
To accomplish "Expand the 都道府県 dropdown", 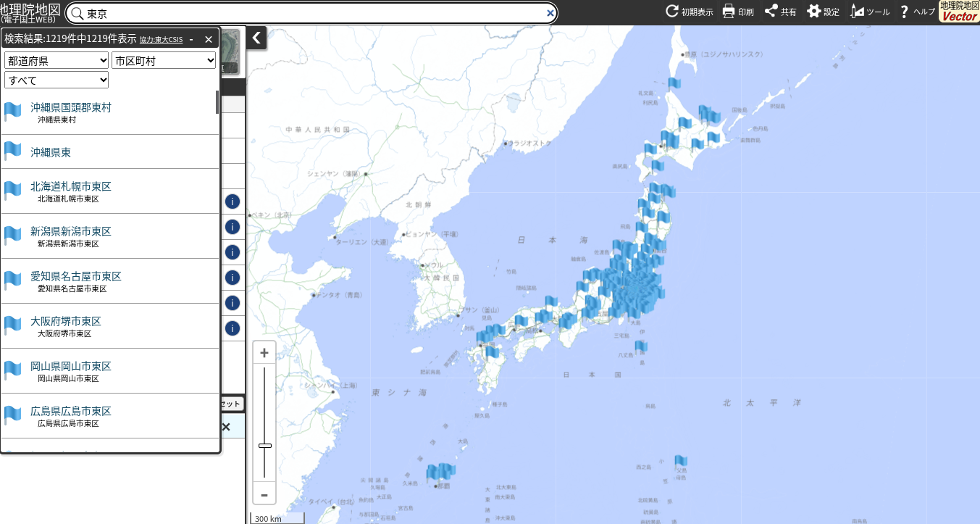I will pos(56,61).
